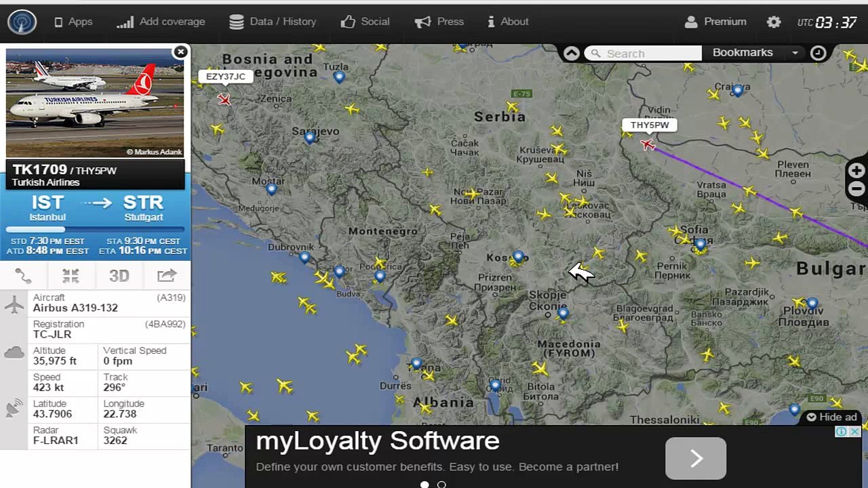Zoom out on the map
The width and height of the screenshot is (868, 488).
coord(856,189)
